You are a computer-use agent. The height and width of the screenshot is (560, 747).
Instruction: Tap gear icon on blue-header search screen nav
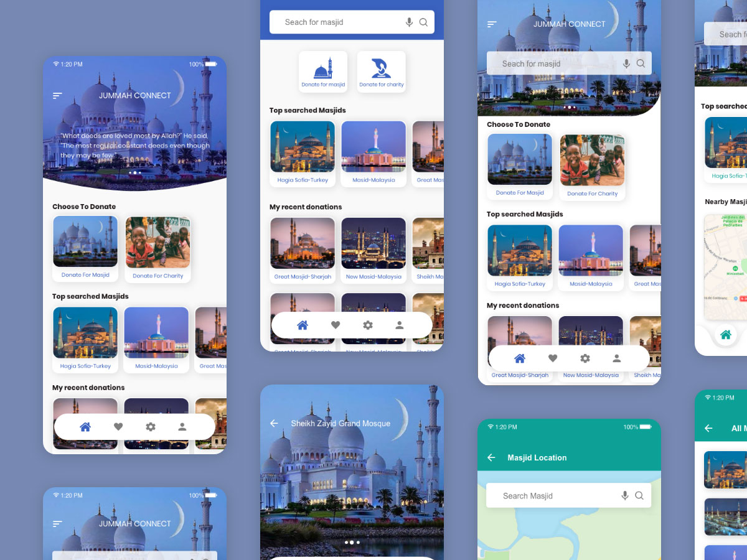pyautogui.click(x=368, y=325)
